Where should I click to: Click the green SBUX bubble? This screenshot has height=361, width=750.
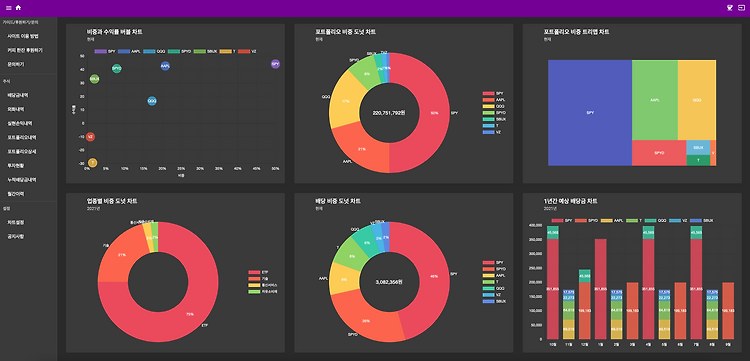point(94,79)
